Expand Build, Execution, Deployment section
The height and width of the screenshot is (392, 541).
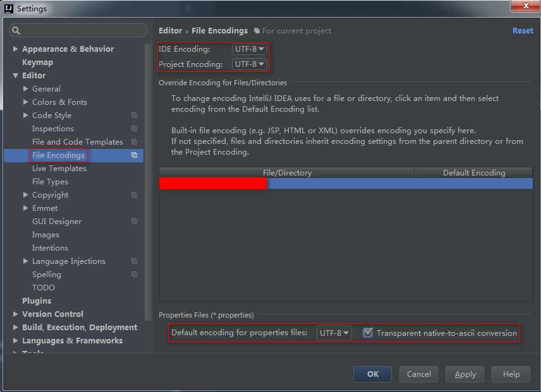click(15, 327)
